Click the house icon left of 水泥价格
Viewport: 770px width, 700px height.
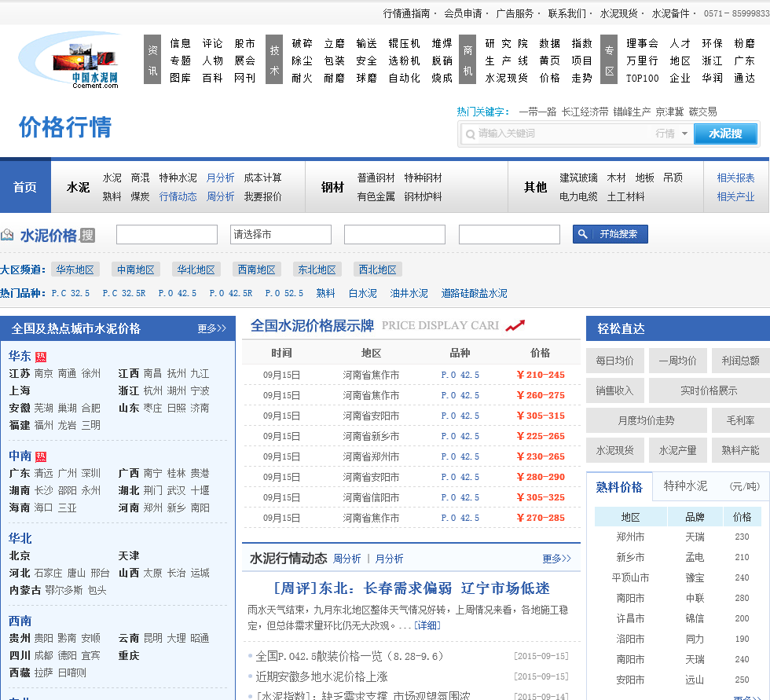coord(7,235)
